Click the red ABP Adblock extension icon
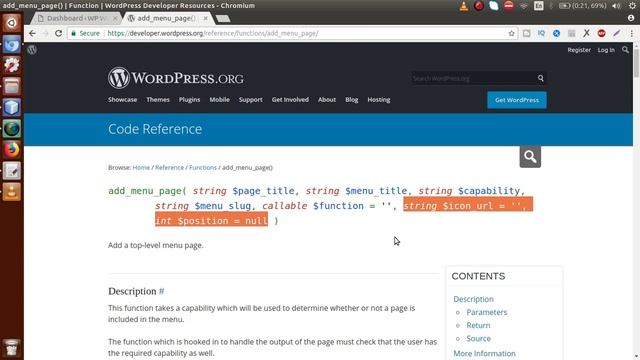The height and width of the screenshot is (360, 640). 601,33
